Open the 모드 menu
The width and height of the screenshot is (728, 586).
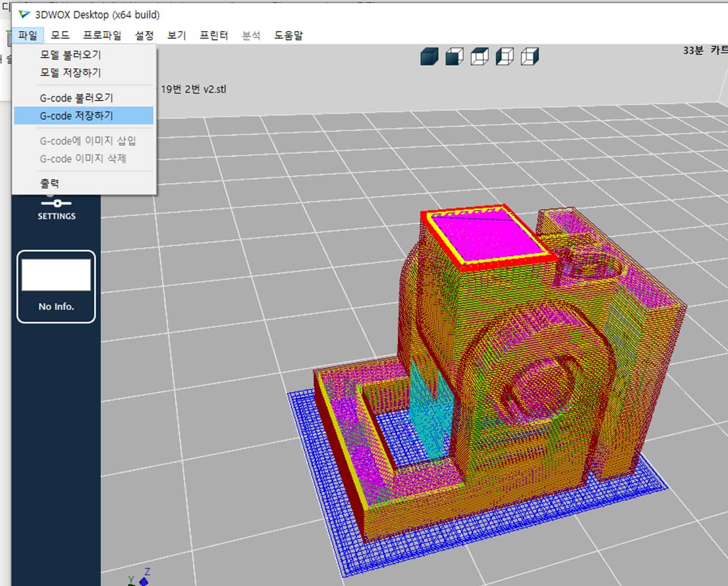pos(60,35)
